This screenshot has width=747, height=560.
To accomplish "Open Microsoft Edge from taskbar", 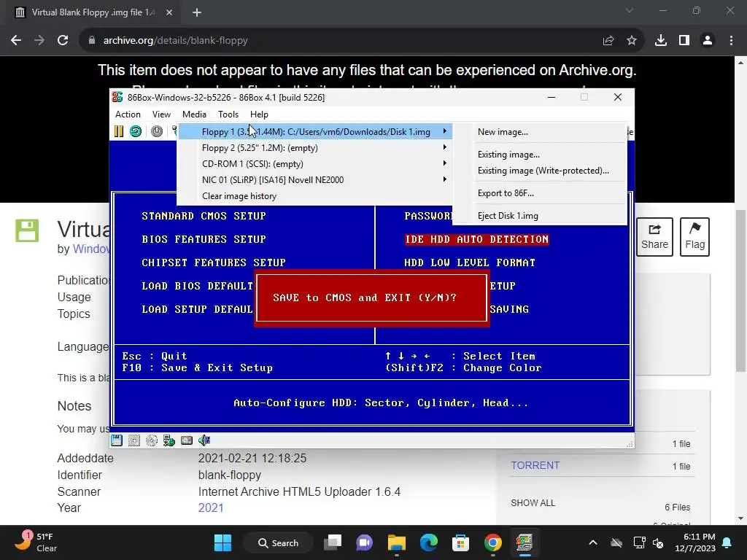I will click(x=429, y=542).
